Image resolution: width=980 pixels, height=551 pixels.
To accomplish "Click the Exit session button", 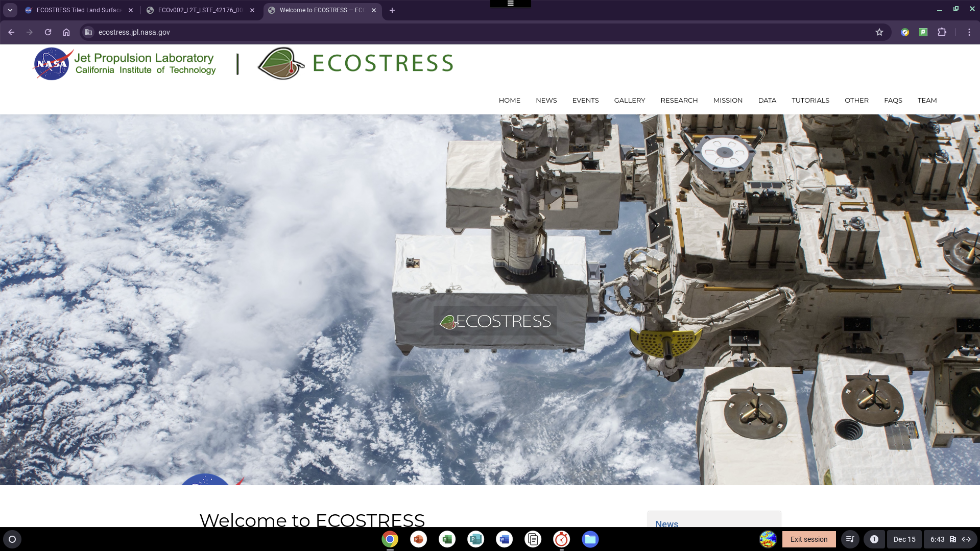I will pyautogui.click(x=808, y=539).
